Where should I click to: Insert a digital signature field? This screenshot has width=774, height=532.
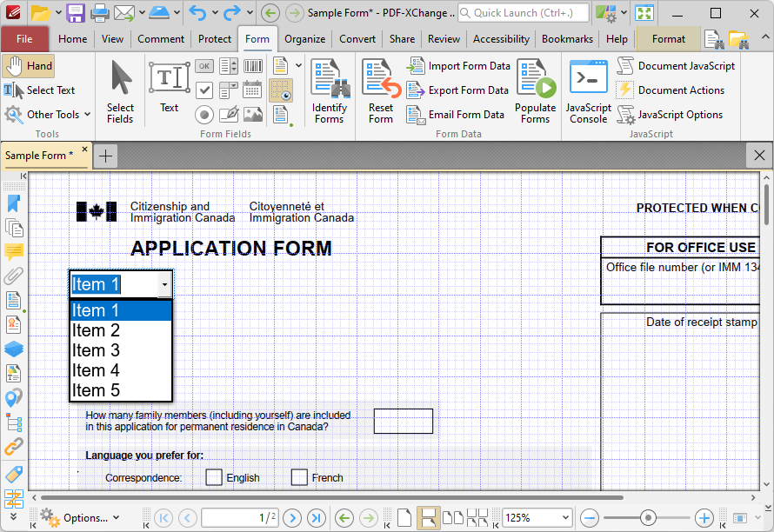[x=229, y=115]
